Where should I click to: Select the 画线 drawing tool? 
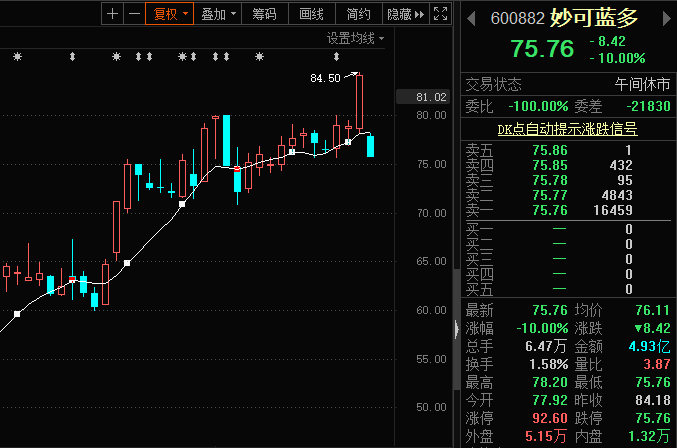pos(311,14)
